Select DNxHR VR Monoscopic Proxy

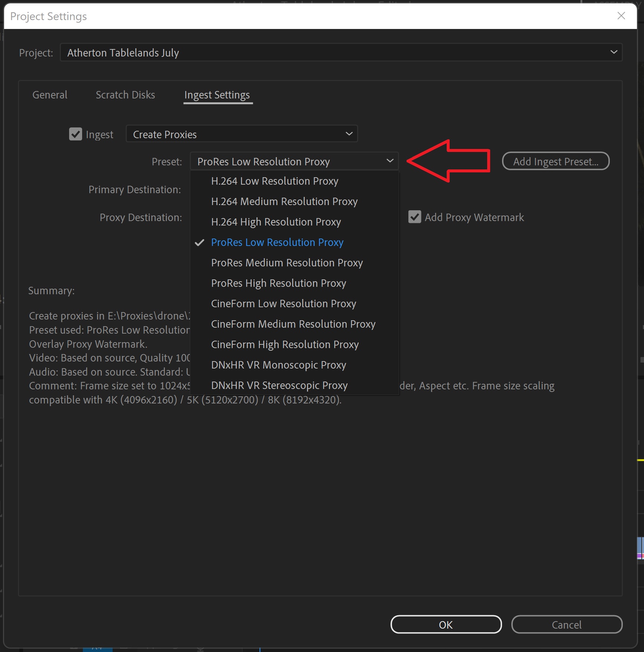pos(278,365)
